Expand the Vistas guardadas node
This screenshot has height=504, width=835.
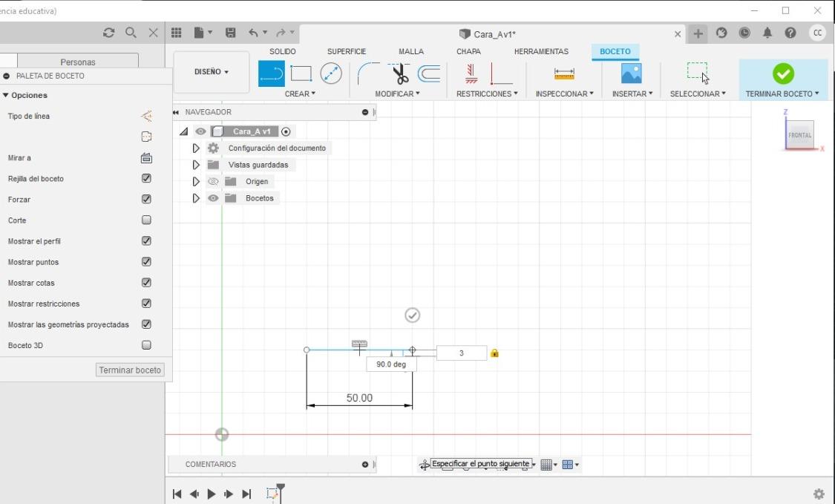196,165
